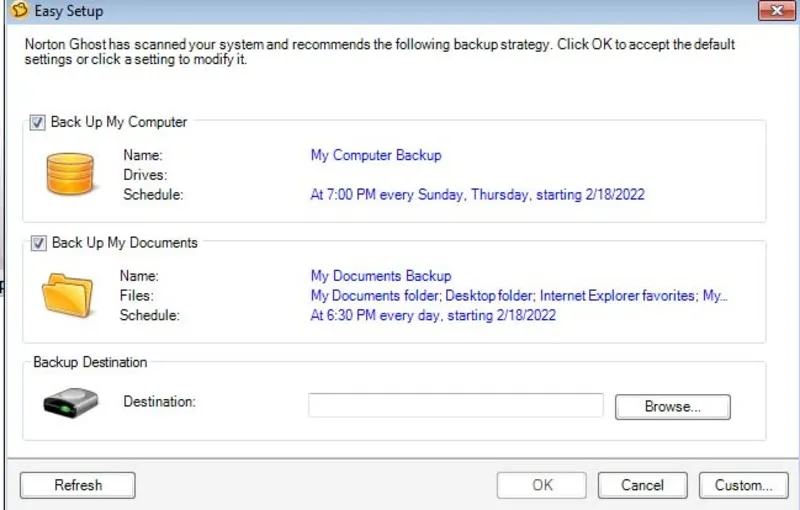The width and height of the screenshot is (800, 510).
Task: Edit the 7:00 PM Sunday, Thursday schedule
Action: 477,195
